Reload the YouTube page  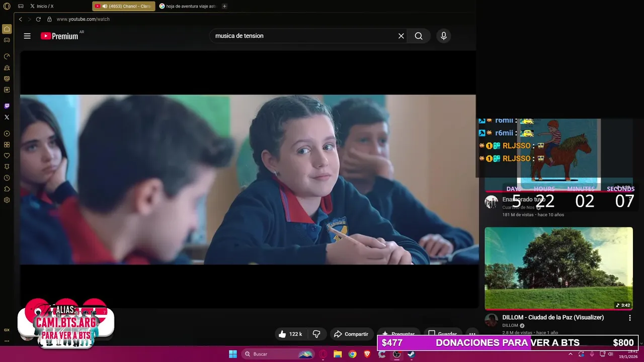coord(38,19)
